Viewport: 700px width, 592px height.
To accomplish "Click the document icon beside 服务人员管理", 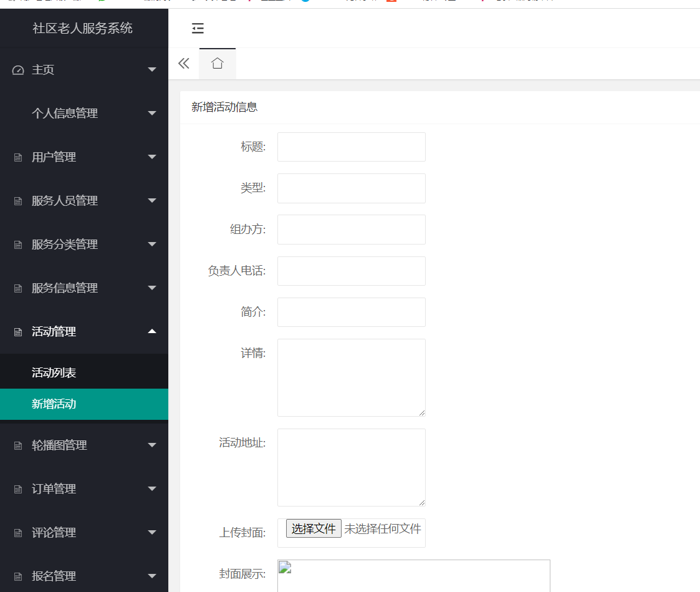I will pos(17,200).
